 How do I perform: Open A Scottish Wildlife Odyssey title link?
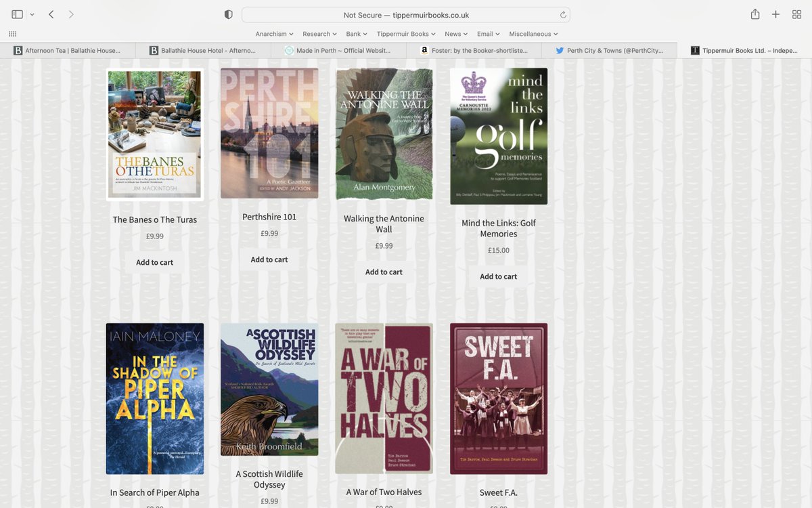[269, 480]
